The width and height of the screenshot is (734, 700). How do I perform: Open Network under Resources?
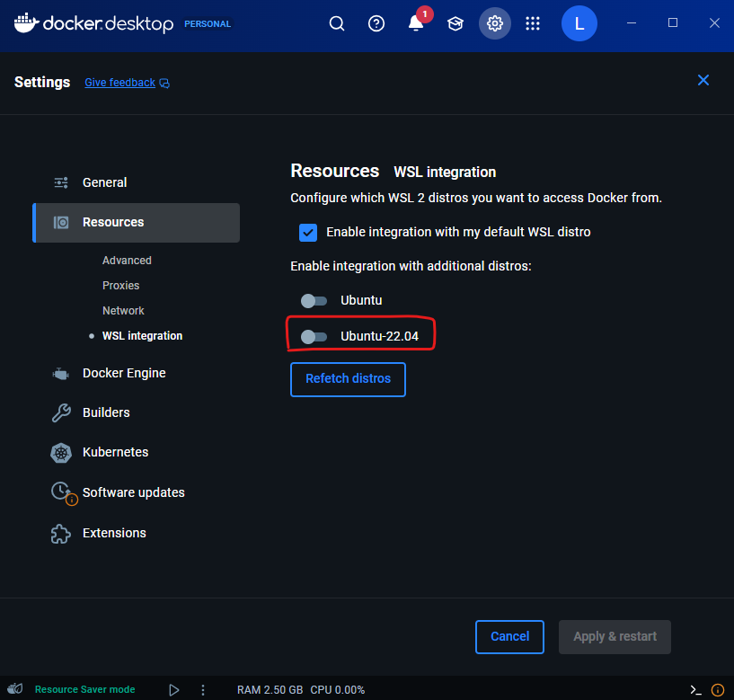pyautogui.click(x=123, y=311)
